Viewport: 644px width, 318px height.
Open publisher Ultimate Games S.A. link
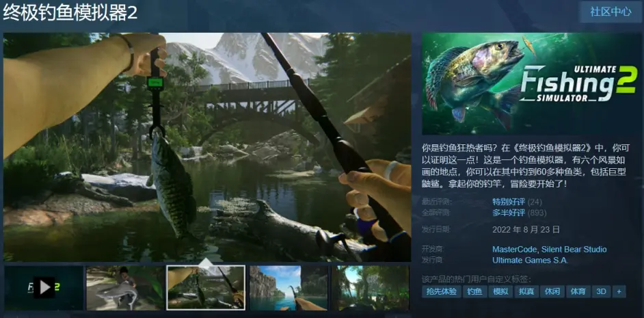coord(530,260)
